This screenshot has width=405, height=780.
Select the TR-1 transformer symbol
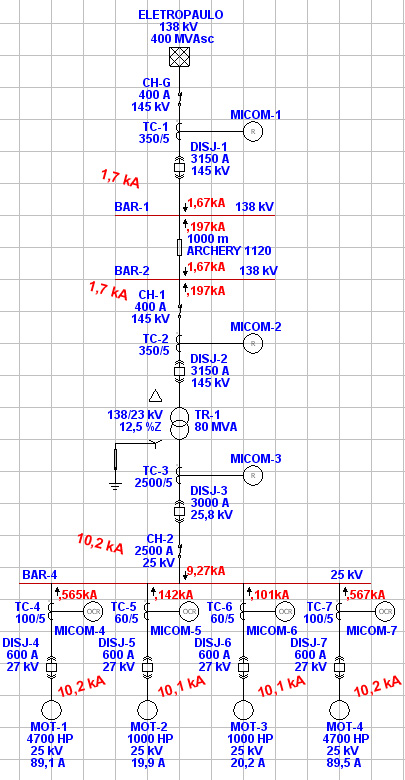coord(180,423)
